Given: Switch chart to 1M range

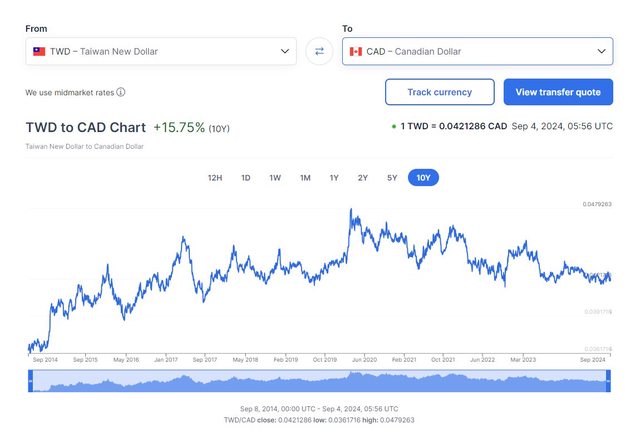Looking at the screenshot, I should pyautogui.click(x=305, y=178).
